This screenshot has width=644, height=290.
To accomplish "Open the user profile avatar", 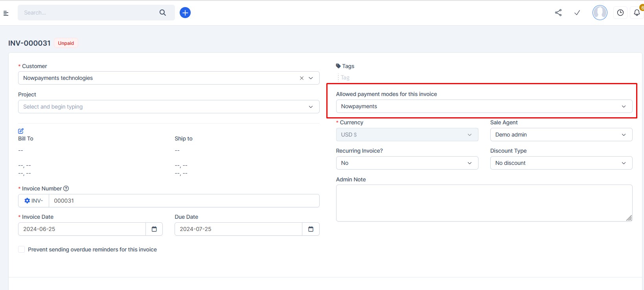I will pyautogui.click(x=600, y=13).
